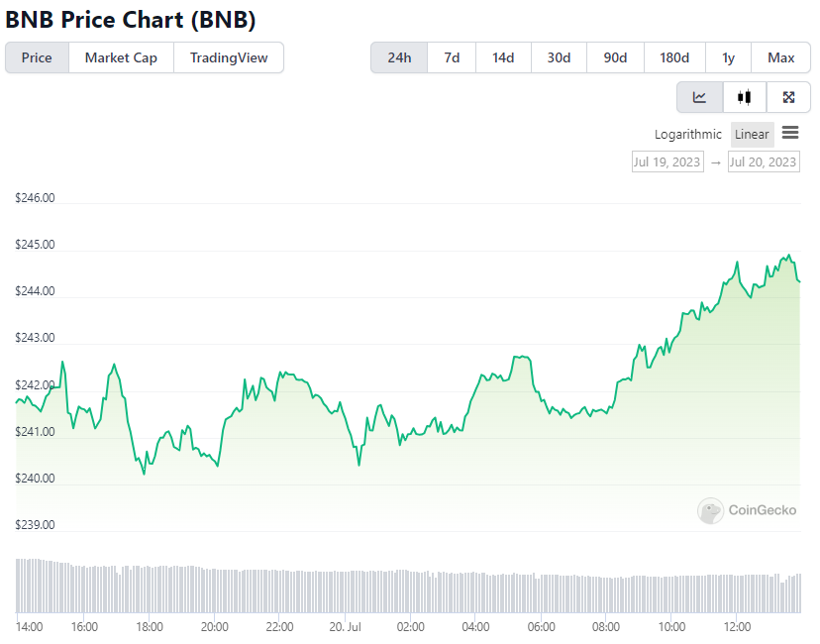Click the $240.00 axis label

(35, 479)
